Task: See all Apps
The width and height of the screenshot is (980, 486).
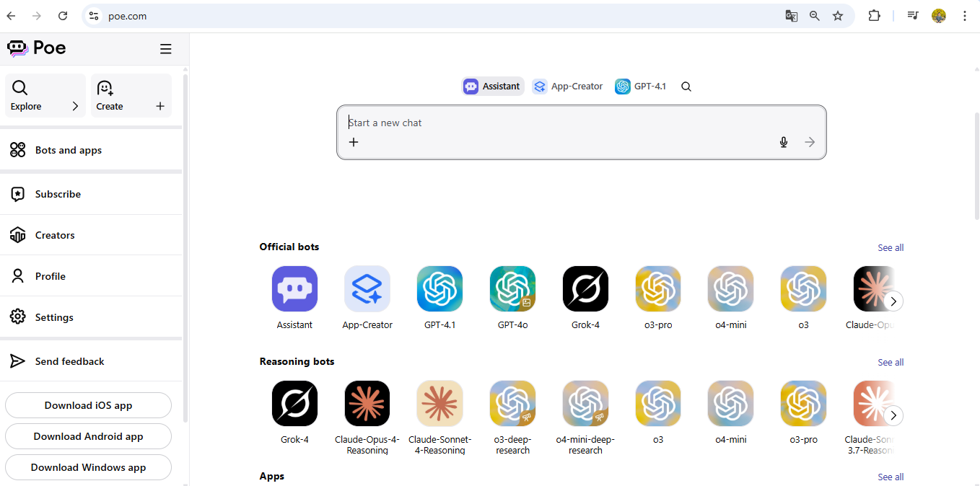Action: (891, 477)
